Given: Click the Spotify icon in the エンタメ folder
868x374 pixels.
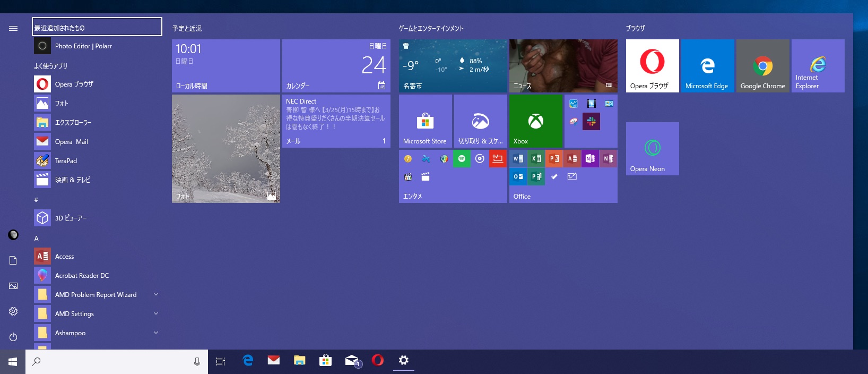Looking at the screenshot, I should [462, 158].
